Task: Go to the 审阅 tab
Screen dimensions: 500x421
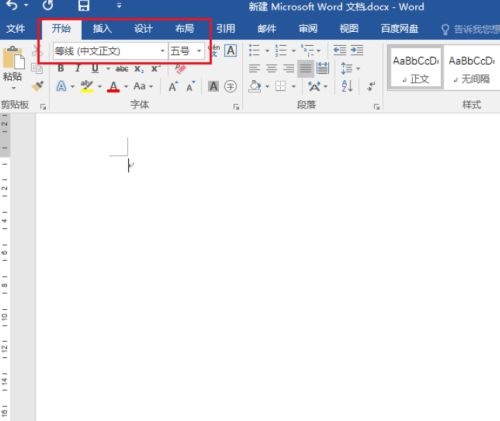Action: (x=308, y=29)
